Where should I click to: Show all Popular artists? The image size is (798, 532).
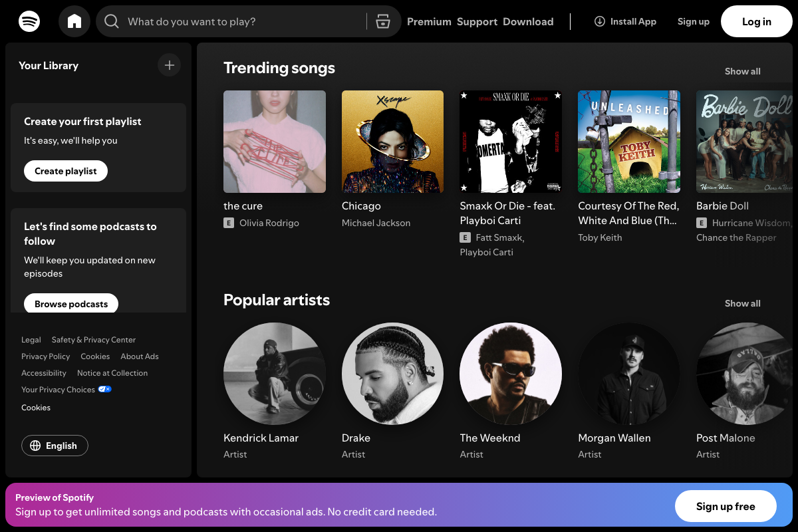click(743, 303)
